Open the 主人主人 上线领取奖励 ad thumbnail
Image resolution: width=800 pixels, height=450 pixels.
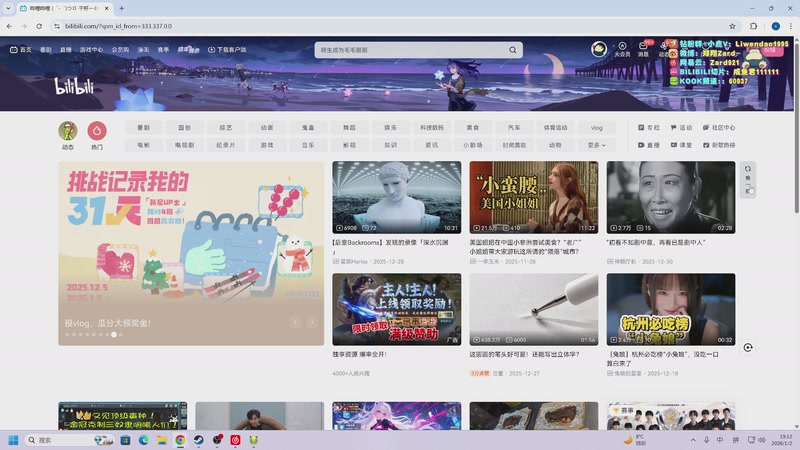[x=396, y=309]
